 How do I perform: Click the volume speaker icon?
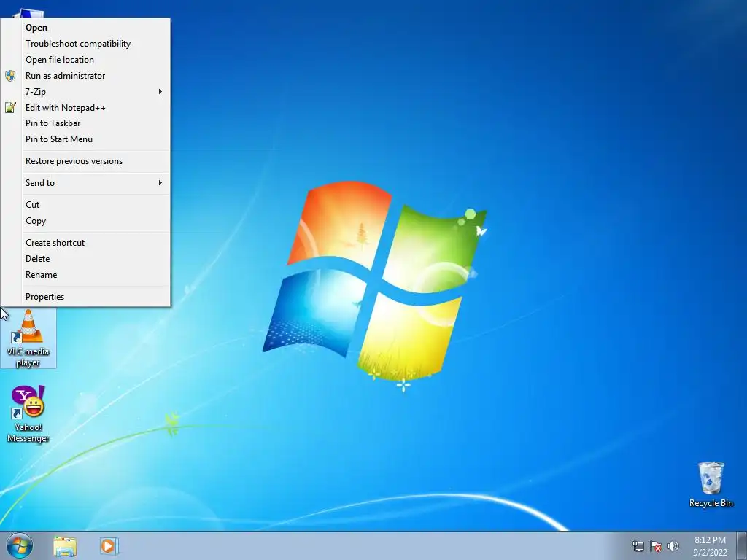673,546
